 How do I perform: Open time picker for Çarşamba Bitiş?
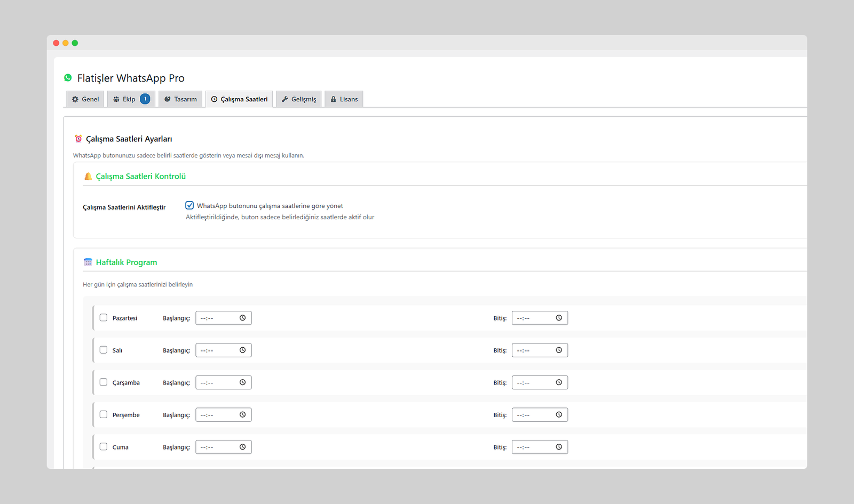pyautogui.click(x=559, y=382)
